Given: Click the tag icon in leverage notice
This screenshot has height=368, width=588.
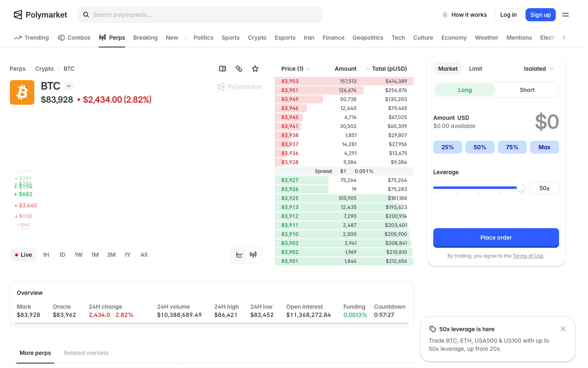Looking at the screenshot, I should tap(433, 329).
